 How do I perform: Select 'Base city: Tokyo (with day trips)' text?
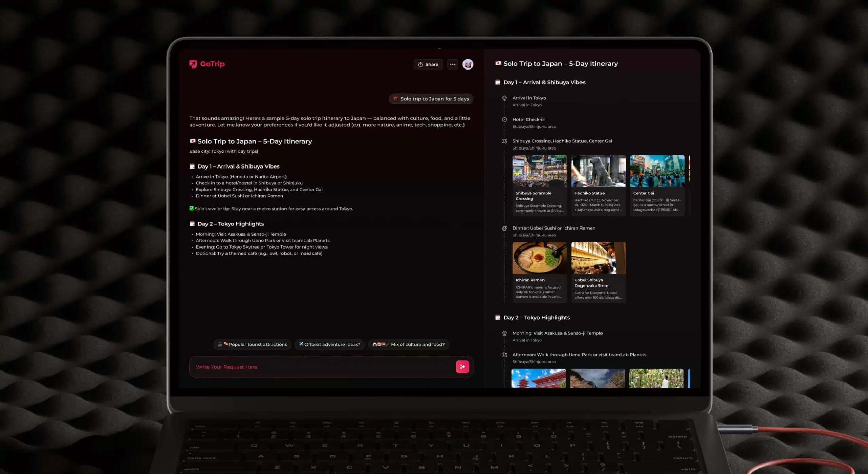(224, 151)
